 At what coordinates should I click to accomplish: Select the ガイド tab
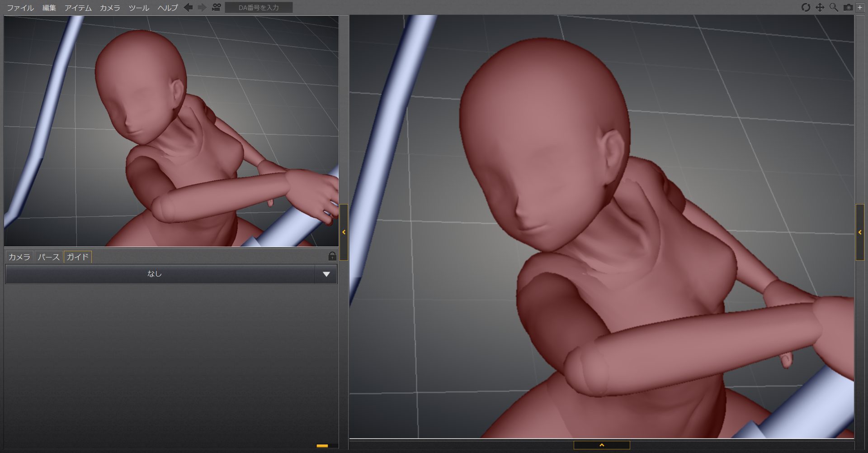(78, 257)
